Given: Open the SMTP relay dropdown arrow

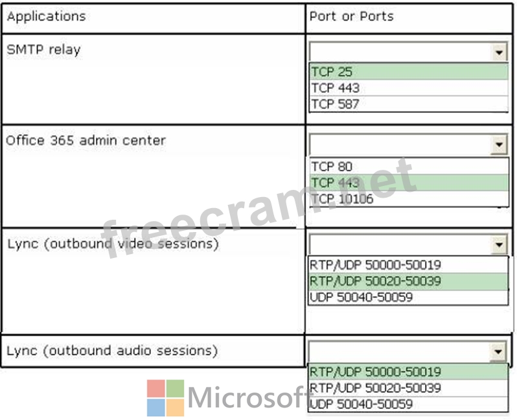Looking at the screenshot, I should click(x=500, y=52).
